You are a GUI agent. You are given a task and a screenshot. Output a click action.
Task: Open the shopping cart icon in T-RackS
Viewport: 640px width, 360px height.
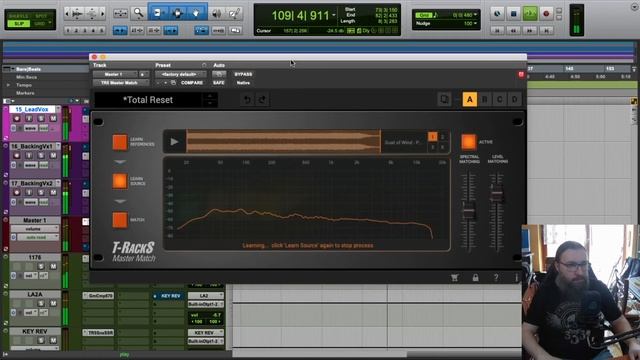coord(454,278)
